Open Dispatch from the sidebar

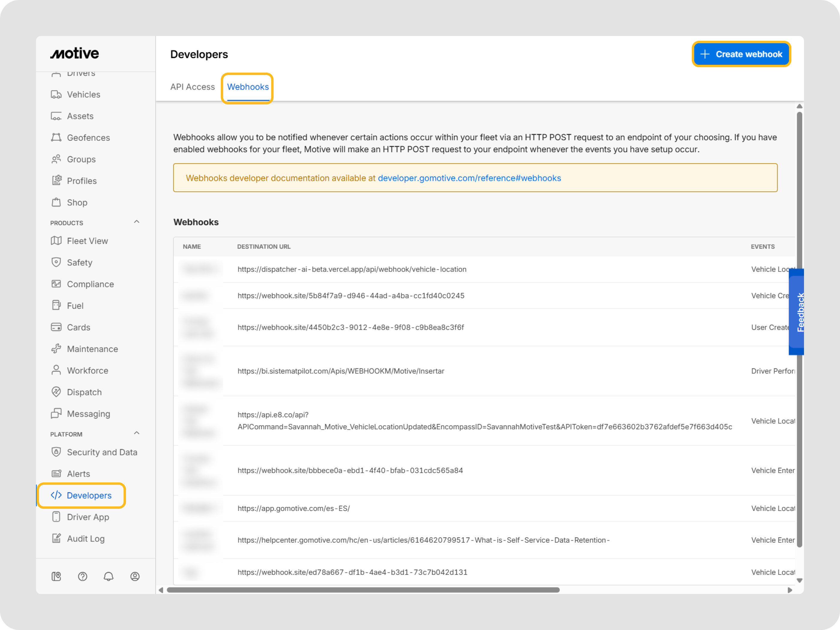click(84, 392)
